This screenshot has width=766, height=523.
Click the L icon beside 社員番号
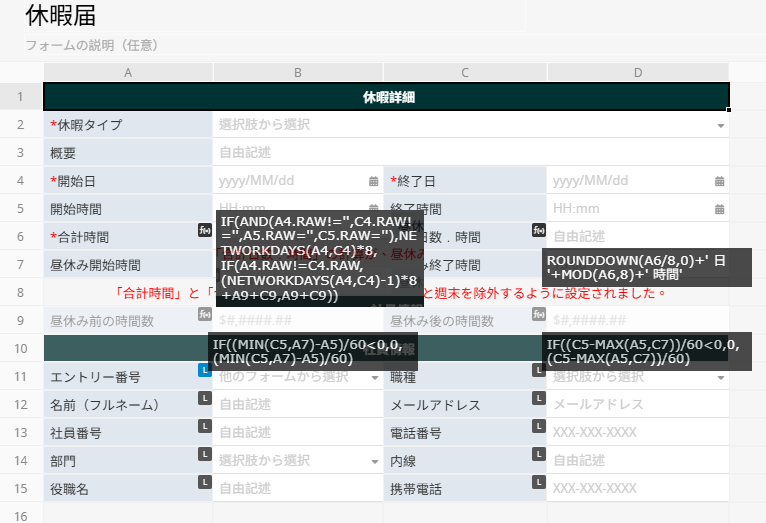point(204,427)
